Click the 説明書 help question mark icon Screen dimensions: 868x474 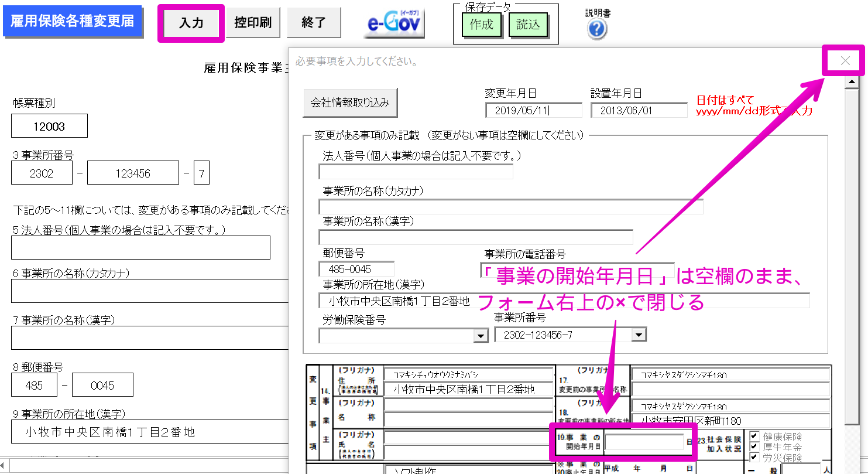597,29
